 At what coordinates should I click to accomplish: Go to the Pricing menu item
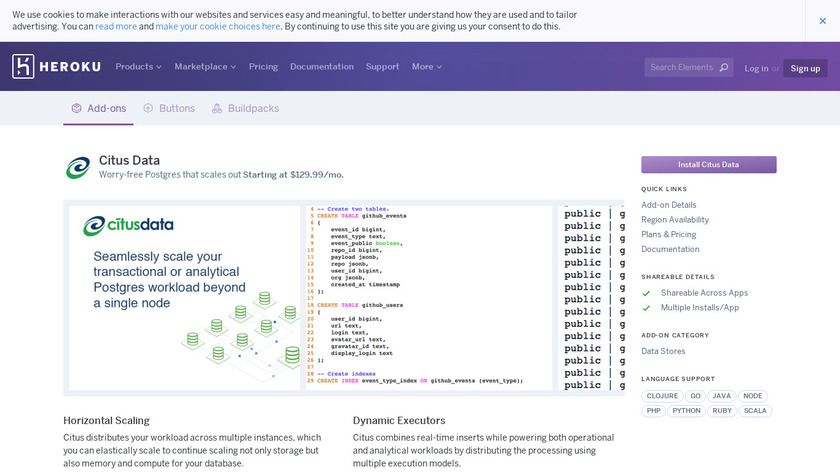[263, 67]
